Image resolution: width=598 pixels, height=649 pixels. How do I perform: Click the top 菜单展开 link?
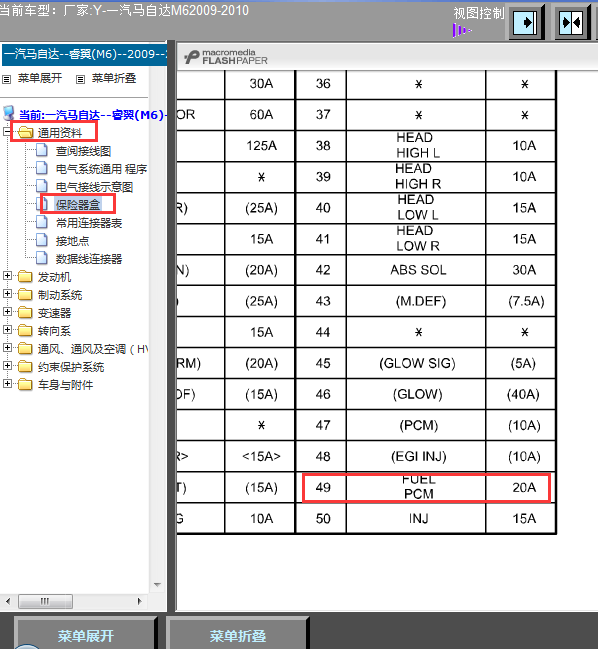(40, 78)
